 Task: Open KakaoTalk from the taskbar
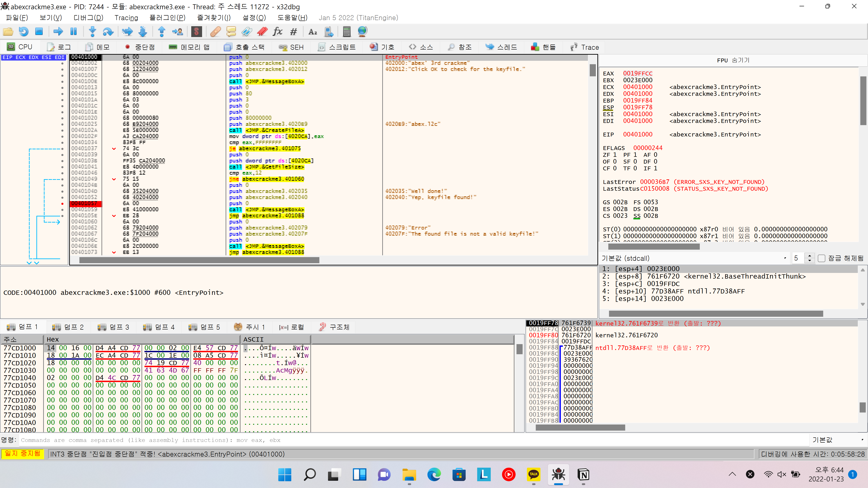click(x=533, y=474)
